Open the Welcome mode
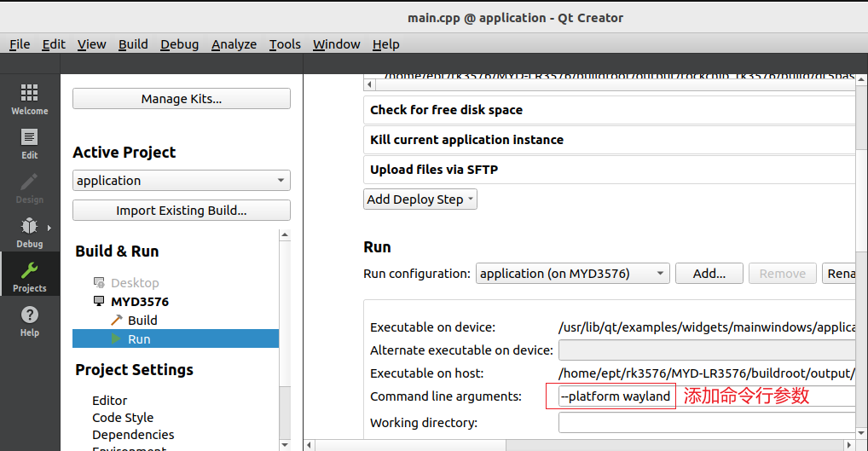Image resolution: width=868 pixels, height=451 pixels. [29, 99]
